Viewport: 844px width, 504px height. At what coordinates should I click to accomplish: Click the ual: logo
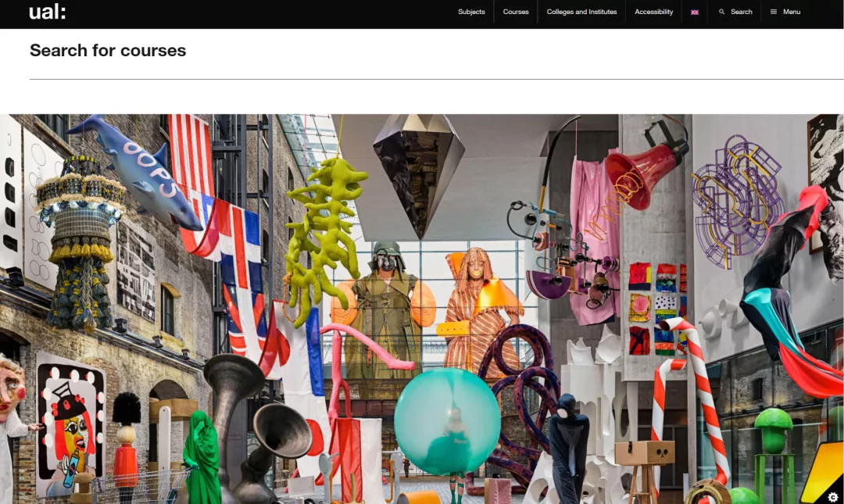48,11
